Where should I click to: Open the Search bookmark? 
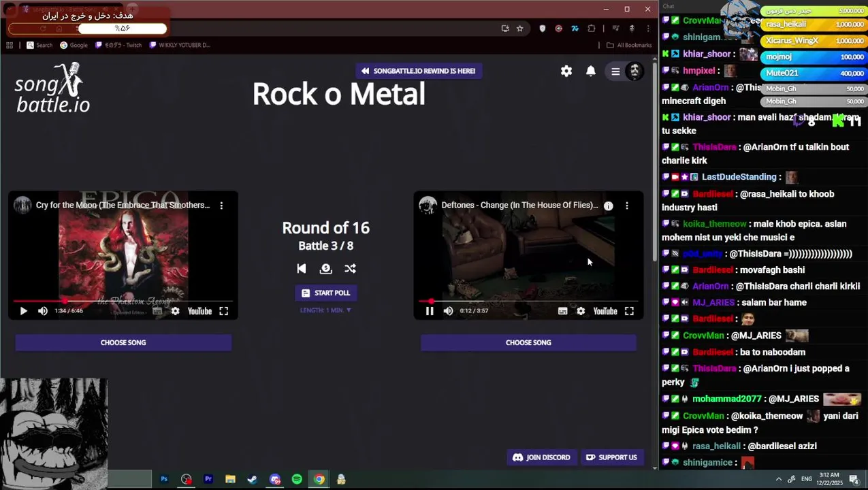coord(39,45)
